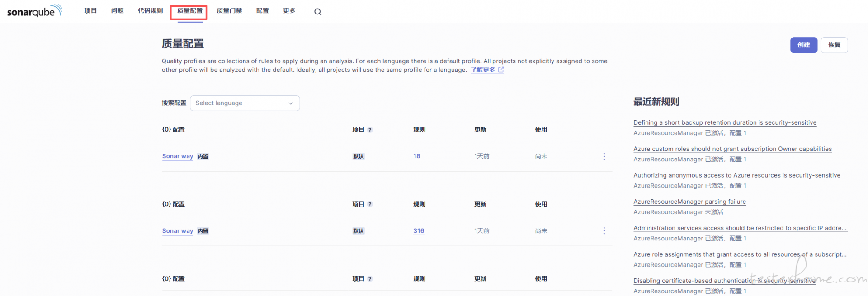This screenshot has width=868, height=296.
Task: Open the first Sonar way profile link
Action: point(178,156)
